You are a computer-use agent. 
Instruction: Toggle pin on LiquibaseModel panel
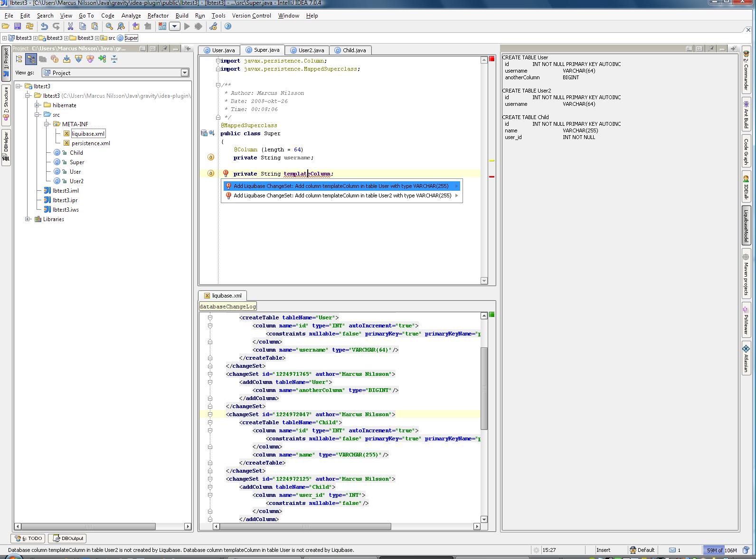[711, 48]
